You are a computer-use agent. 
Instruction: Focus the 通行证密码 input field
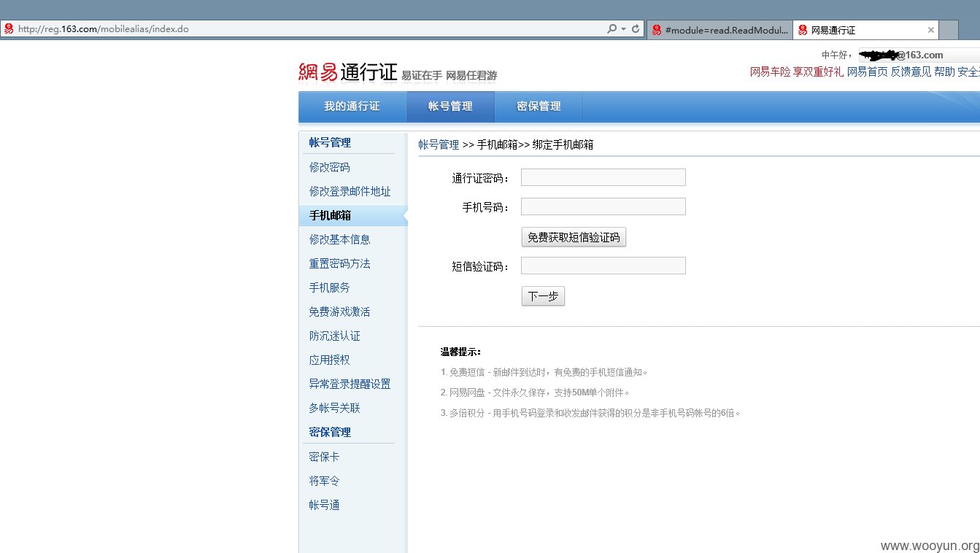(x=603, y=177)
